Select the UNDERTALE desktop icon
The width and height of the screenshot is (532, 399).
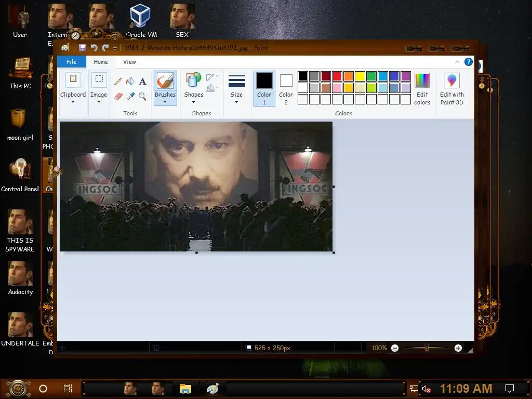(x=20, y=329)
